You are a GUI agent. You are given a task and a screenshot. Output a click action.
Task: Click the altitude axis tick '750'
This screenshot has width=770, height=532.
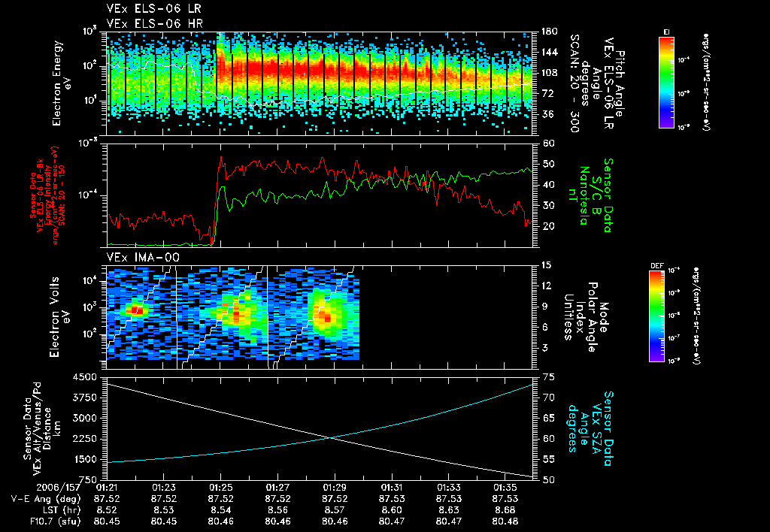pos(88,479)
